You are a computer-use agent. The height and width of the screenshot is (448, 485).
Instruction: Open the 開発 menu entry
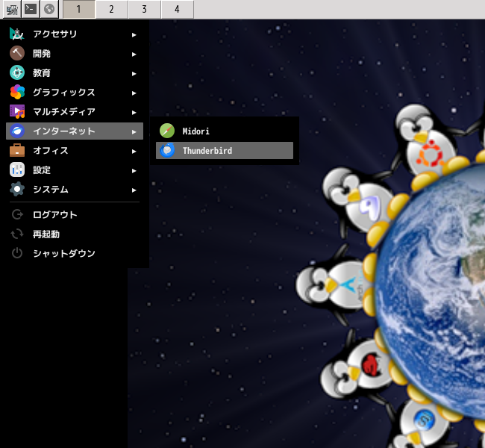coord(75,53)
